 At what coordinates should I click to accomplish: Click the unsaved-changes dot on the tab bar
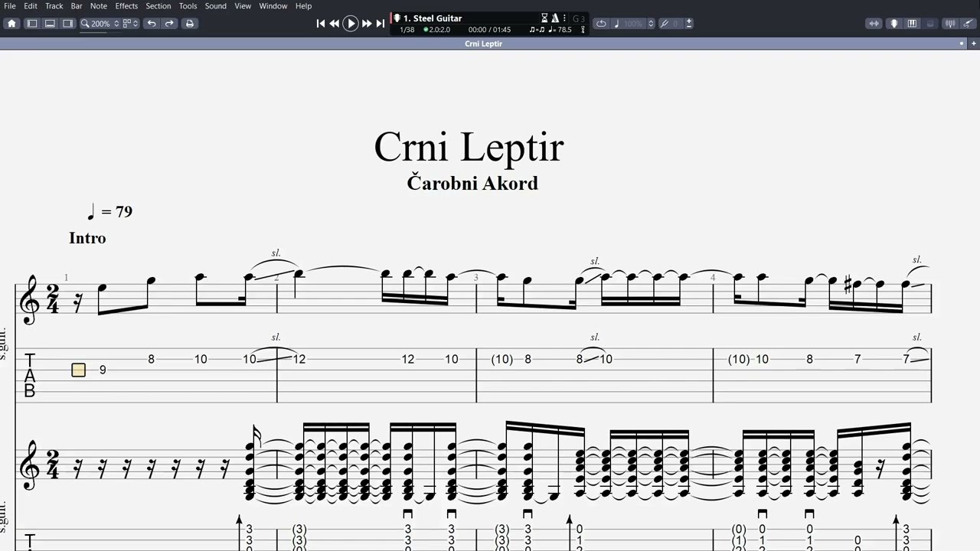coord(962,44)
